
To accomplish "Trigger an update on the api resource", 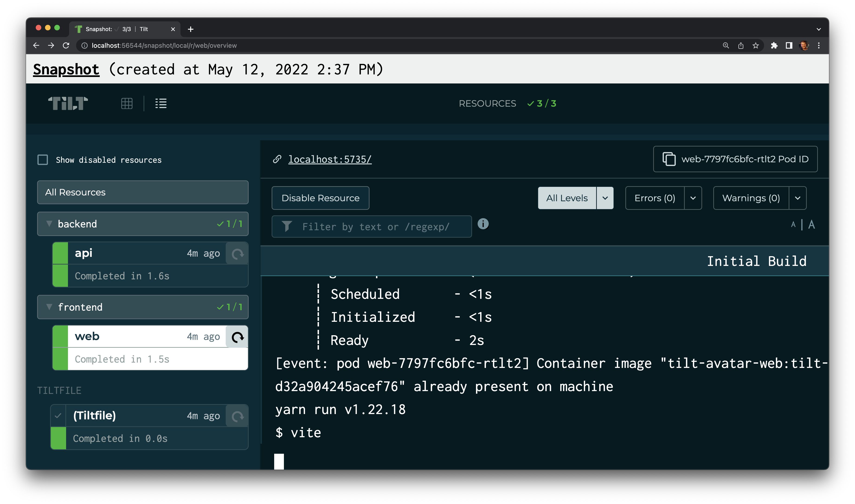I will tap(237, 253).
